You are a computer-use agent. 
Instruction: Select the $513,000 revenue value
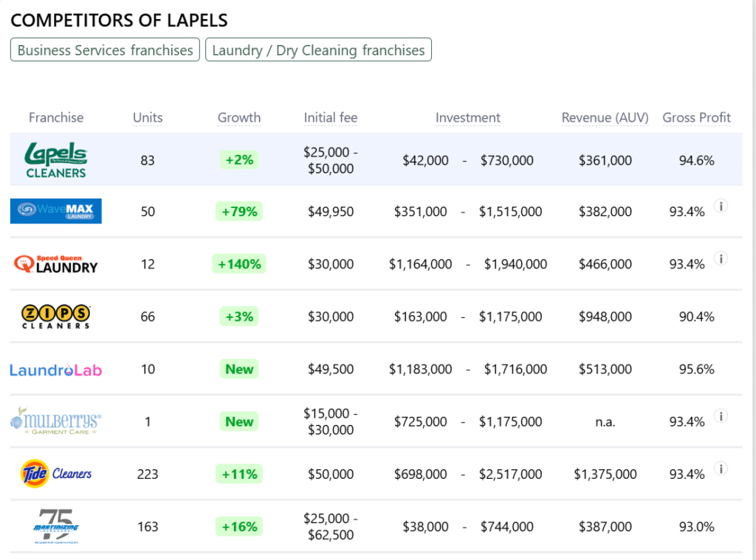pyautogui.click(x=605, y=369)
